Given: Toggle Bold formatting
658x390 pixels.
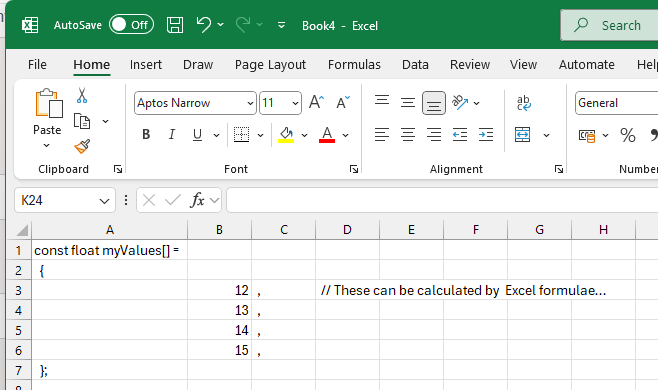Looking at the screenshot, I should click(x=146, y=135).
